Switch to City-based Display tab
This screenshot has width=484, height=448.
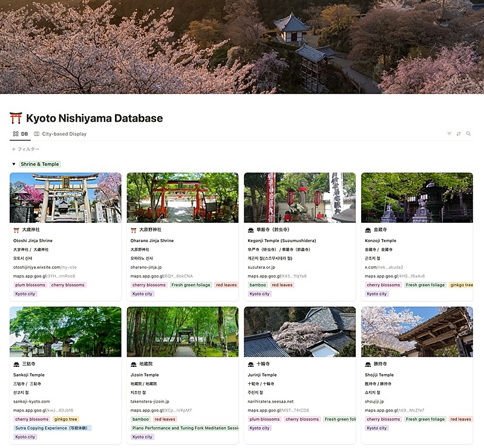pyautogui.click(x=60, y=134)
